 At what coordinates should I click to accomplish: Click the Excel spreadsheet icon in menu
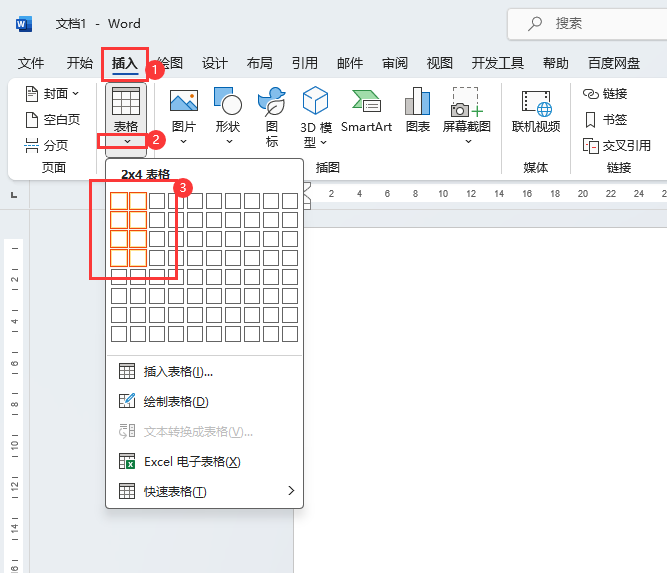coord(127,461)
